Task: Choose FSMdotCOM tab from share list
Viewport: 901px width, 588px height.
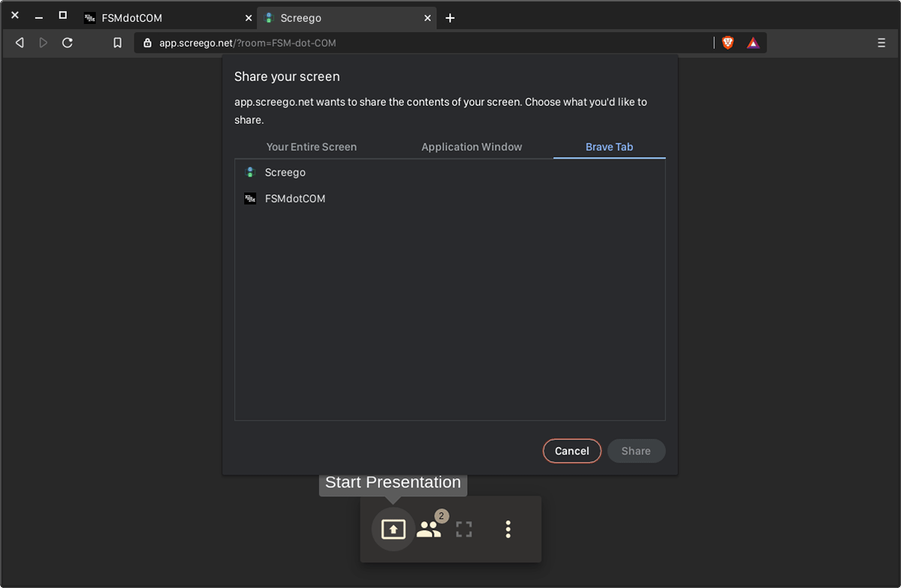Action: 450,199
